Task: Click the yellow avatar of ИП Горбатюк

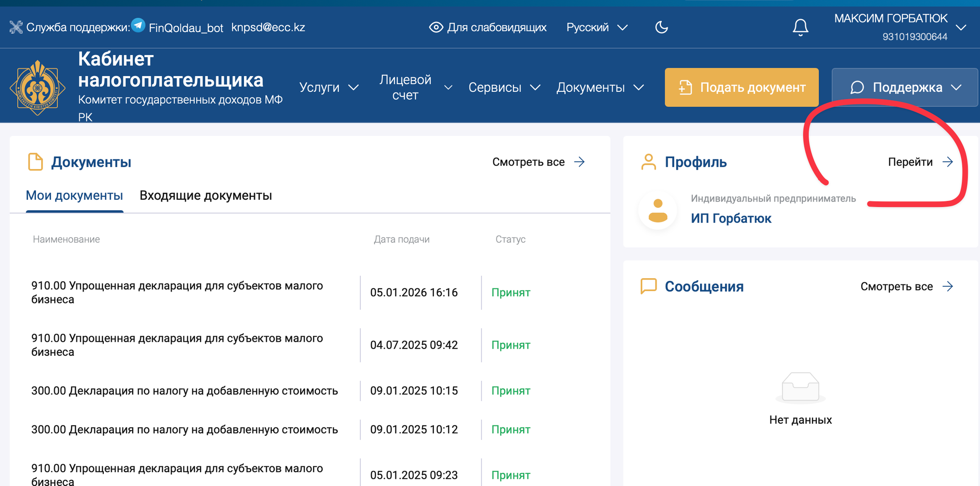Action: coord(657,211)
